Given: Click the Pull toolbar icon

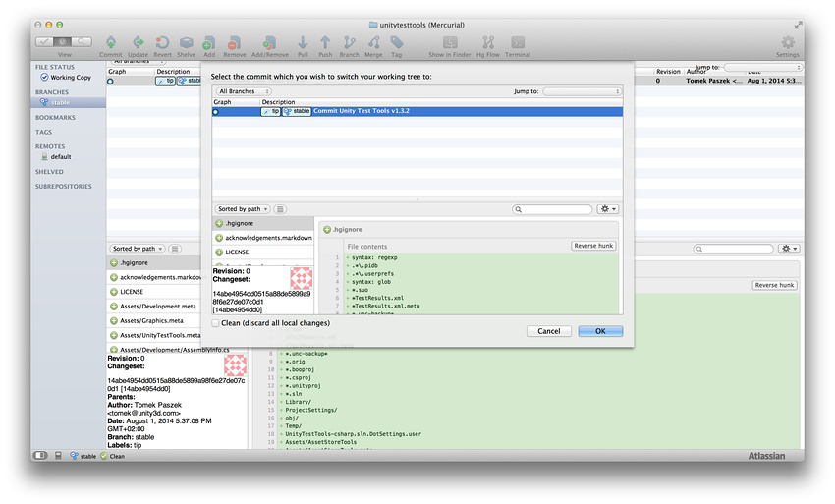Looking at the screenshot, I should [302, 43].
